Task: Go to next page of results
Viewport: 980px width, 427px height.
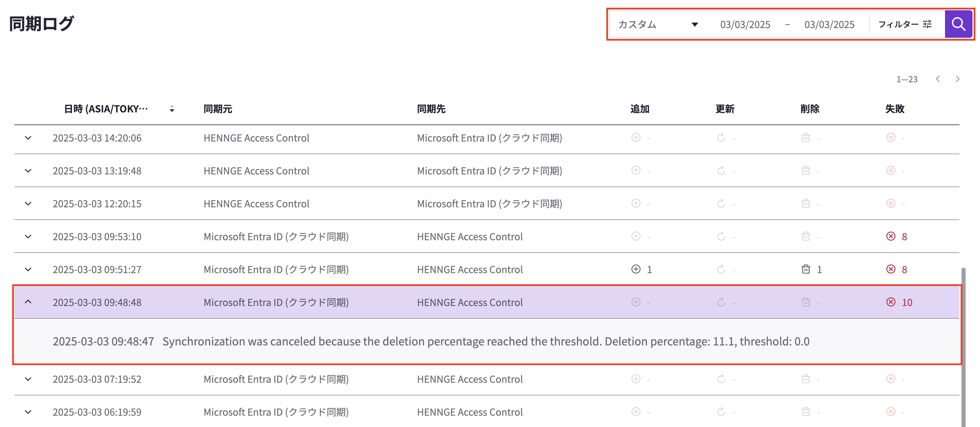Action: (x=957, y=79)
